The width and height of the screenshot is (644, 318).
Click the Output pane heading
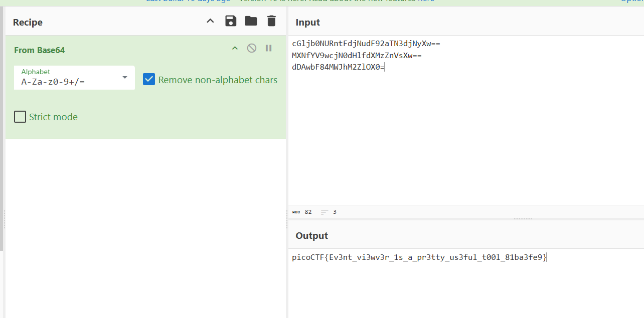(311, 236)
